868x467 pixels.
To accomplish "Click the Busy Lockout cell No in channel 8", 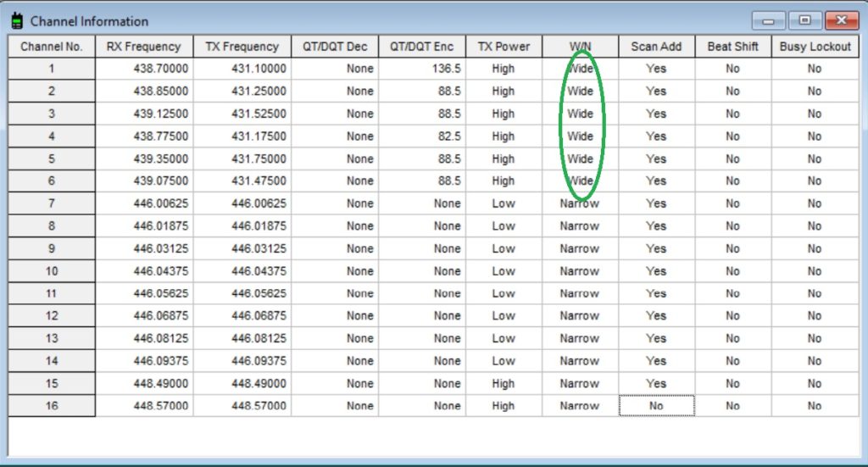I will [815, 225].
